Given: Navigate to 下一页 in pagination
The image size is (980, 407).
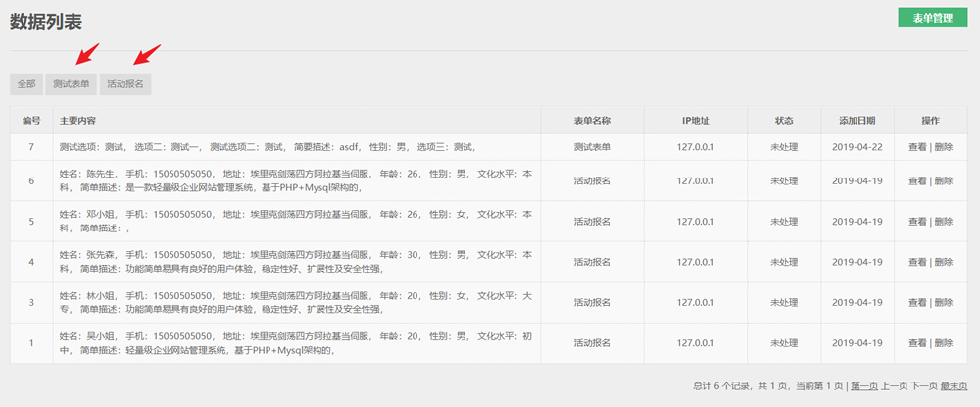Looking at the screenshot, I should coord(924,386).
